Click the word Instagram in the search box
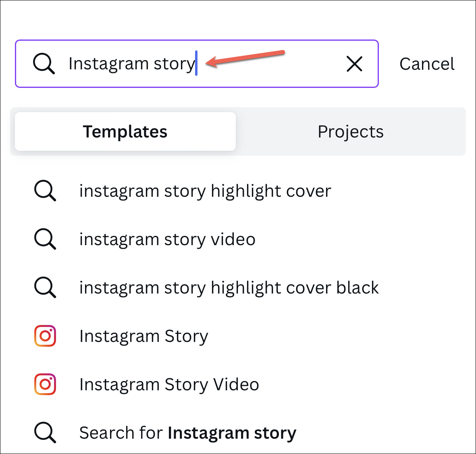Screen dimensions: 476x454 (108, 65)
